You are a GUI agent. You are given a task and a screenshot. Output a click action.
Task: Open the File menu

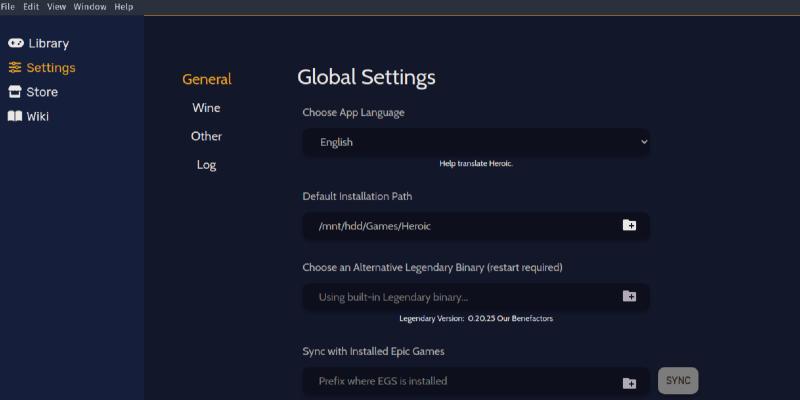[x=8, y=7]
